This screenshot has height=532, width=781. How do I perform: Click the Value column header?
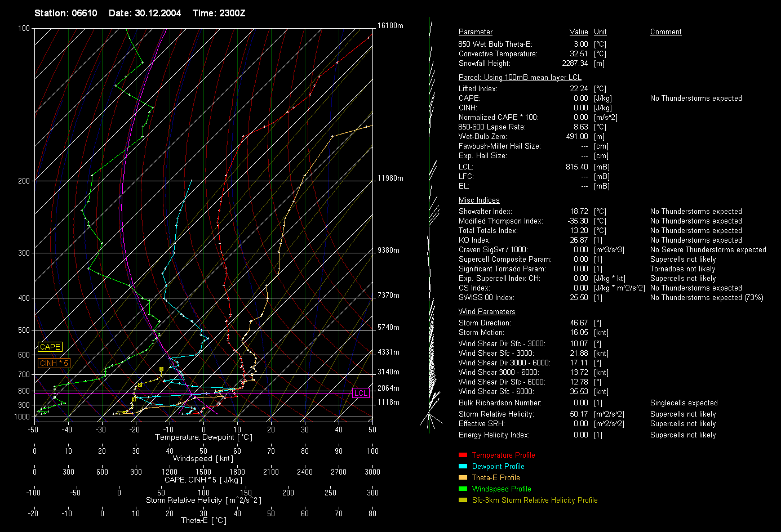coord(578,32)
